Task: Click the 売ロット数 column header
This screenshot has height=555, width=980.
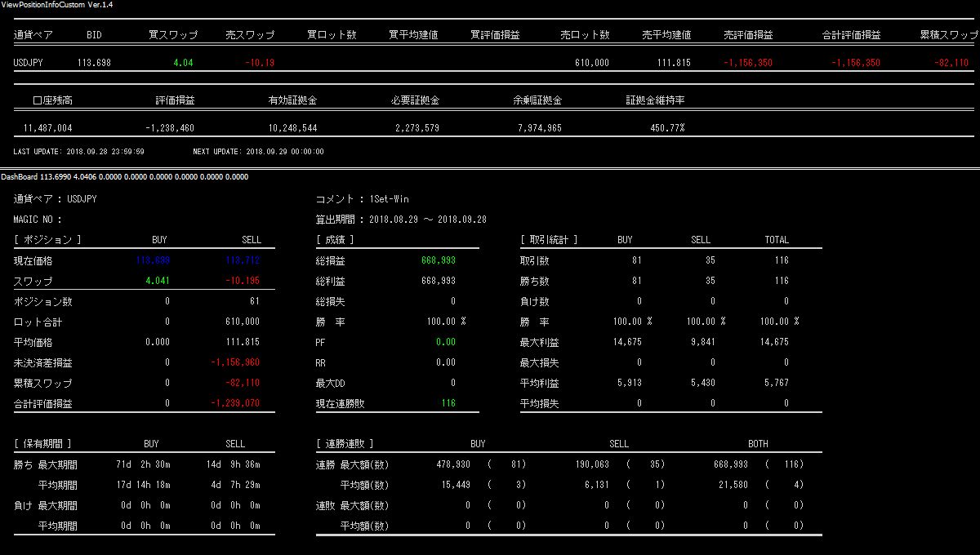Action: [x=585, y=35]
